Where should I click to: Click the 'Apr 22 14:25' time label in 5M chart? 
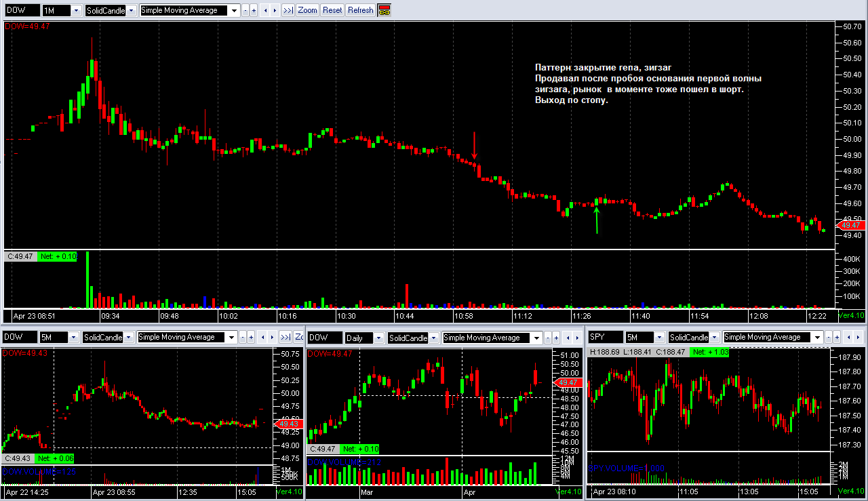(27, 492)
